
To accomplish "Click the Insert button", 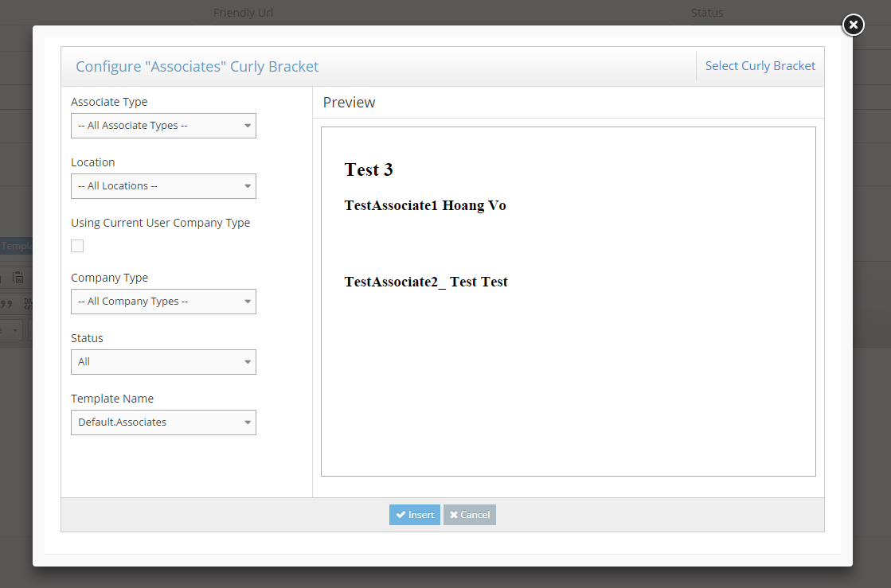I will (x=414, y=515).
